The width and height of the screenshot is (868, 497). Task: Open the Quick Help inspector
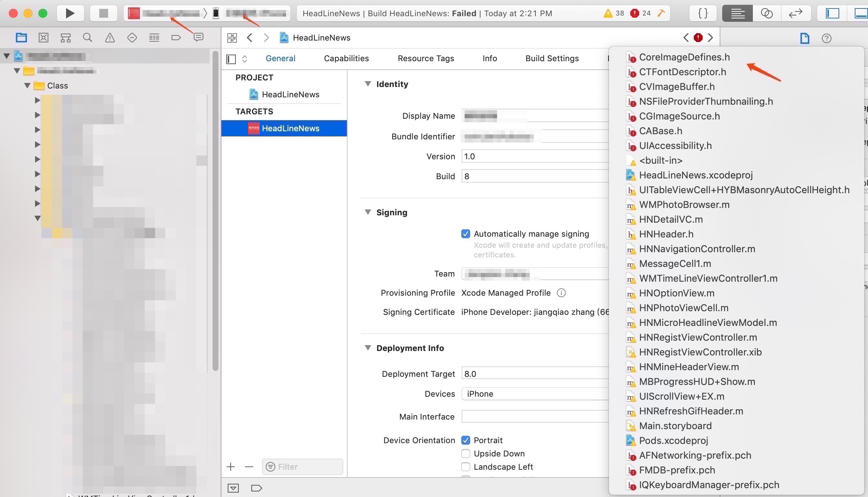coord(826,38)
